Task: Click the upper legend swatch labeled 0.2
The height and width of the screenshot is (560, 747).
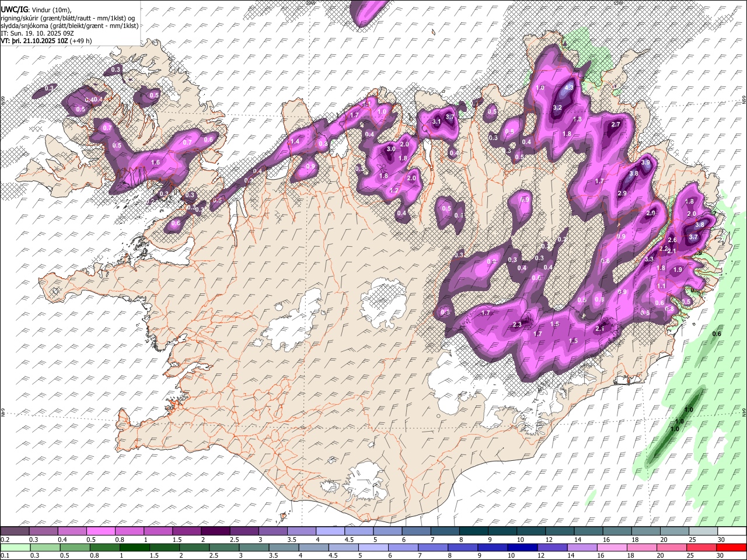Action: [x=15, y=531]
